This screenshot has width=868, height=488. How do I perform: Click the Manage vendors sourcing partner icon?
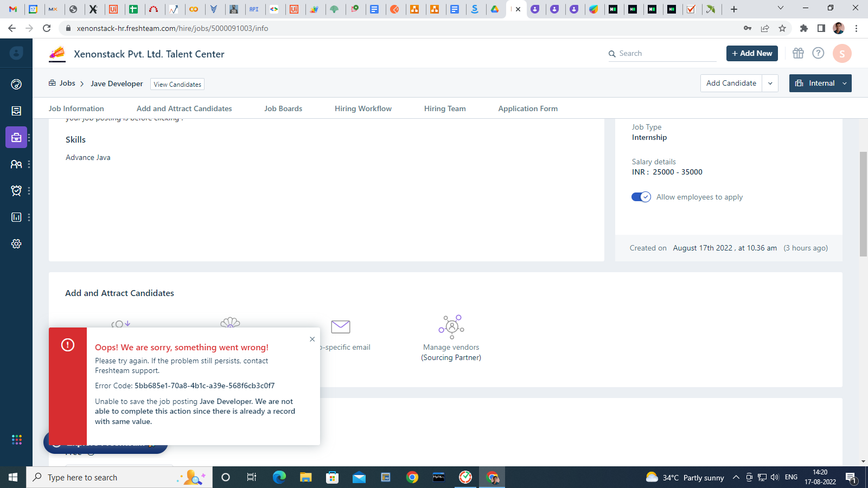451,326
